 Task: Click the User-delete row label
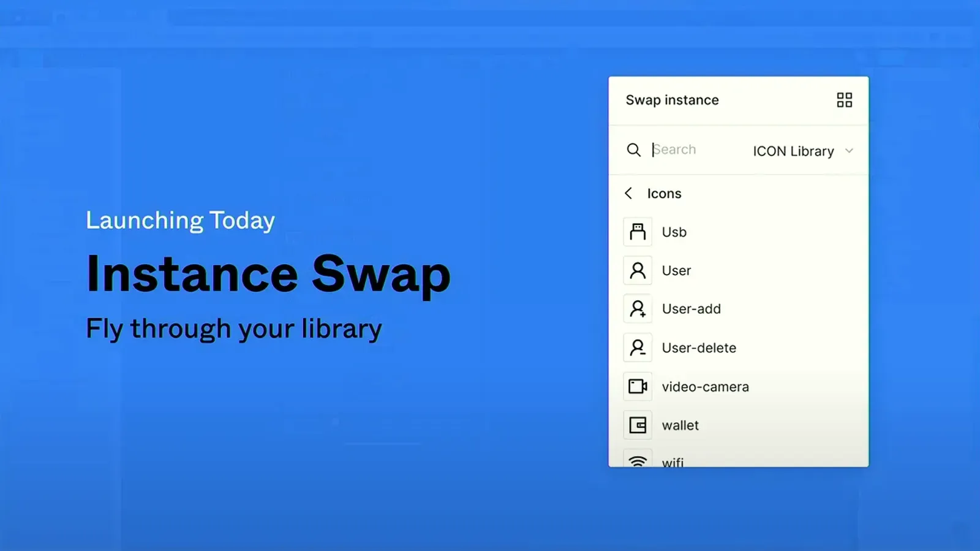[699, 348]
